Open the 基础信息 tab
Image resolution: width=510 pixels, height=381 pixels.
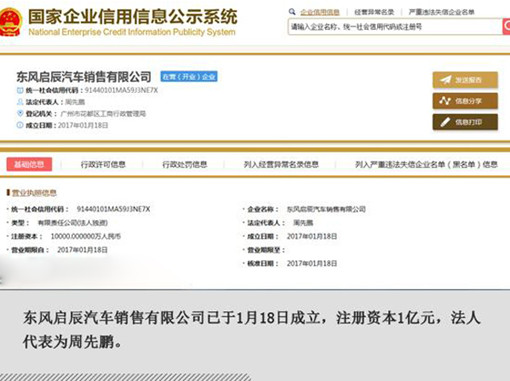[29, 164]
